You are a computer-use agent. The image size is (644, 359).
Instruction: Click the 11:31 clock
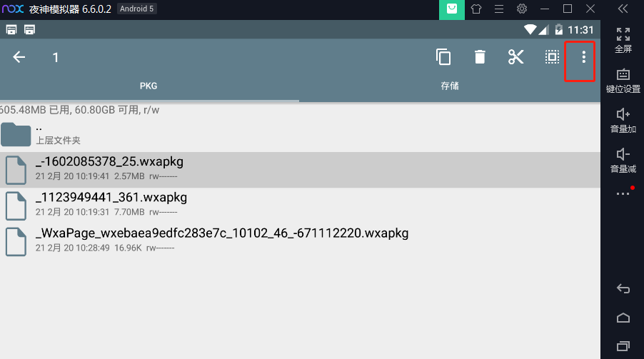coord(580,30)
